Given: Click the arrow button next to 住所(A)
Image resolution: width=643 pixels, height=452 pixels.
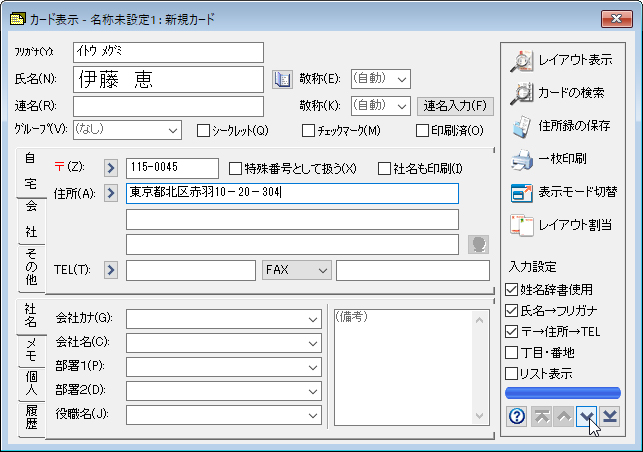Looking at the screenshot, I should [111, 193].
